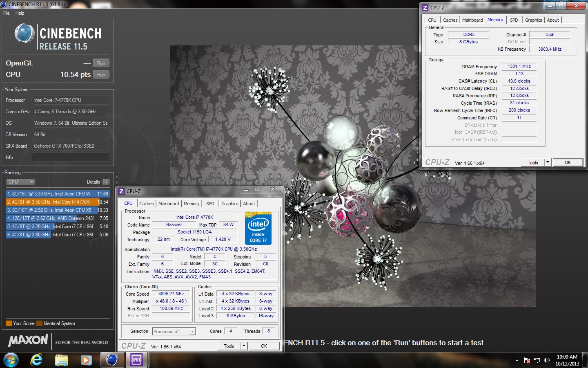Click the Details arrow button in Ranking
This screenshot has height=368, width=588.
click(x=106, y=182)
